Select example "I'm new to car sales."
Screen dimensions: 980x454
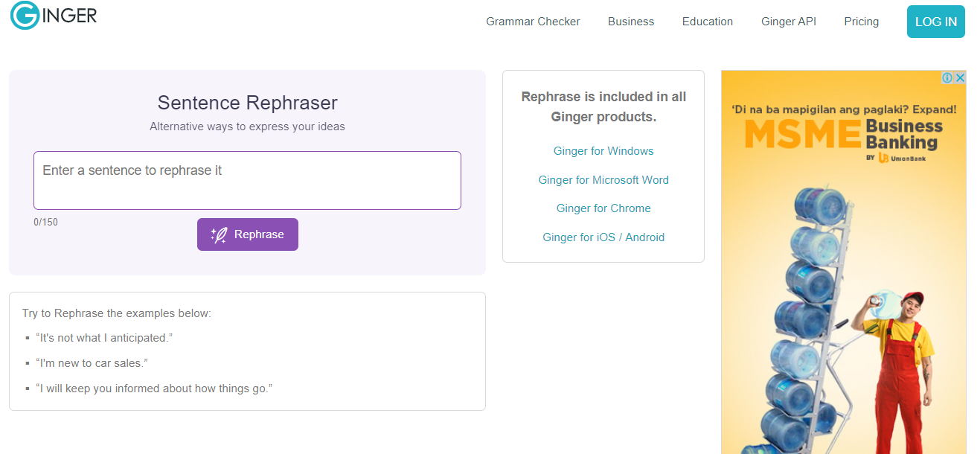click(92, 363)
